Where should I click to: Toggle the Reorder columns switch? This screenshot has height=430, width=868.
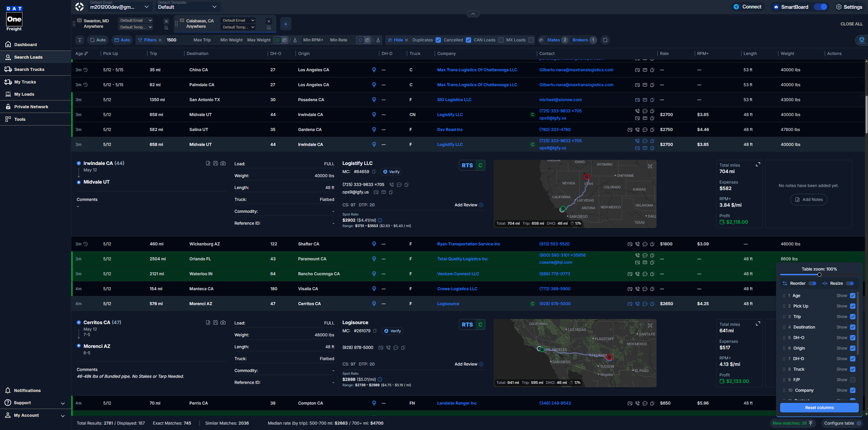pos(812,284)
